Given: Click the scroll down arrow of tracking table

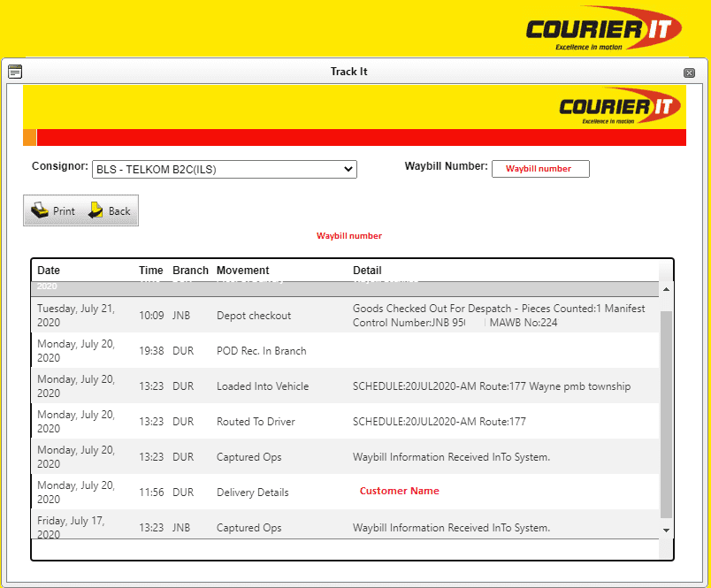Looking at the screenshot, I should click(666, 531).
